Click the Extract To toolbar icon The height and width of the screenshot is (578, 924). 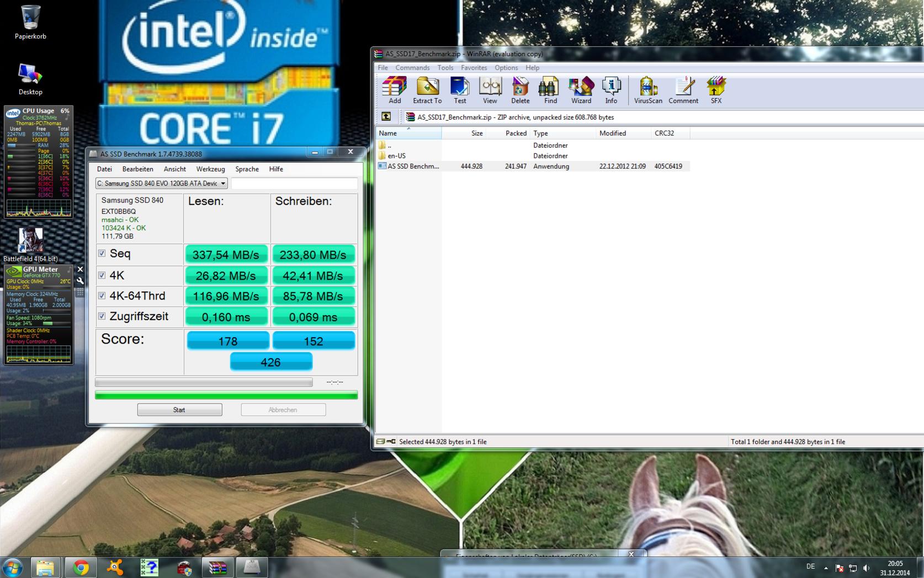(x=427, y=90)
